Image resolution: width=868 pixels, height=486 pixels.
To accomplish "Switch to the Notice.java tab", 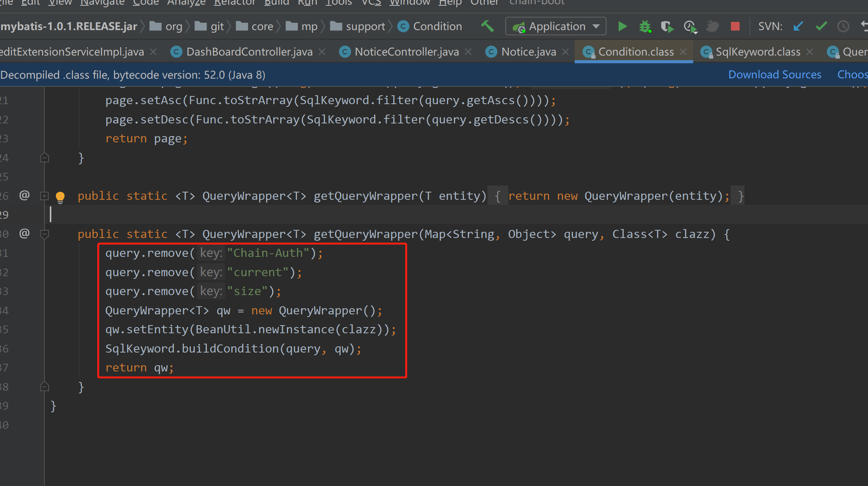I will click(x=529, y=52).
